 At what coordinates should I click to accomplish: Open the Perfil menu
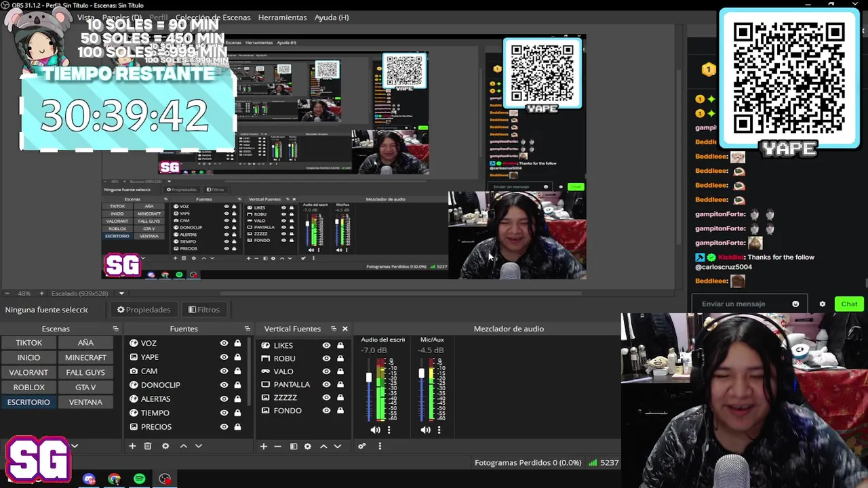click(158, 17)
